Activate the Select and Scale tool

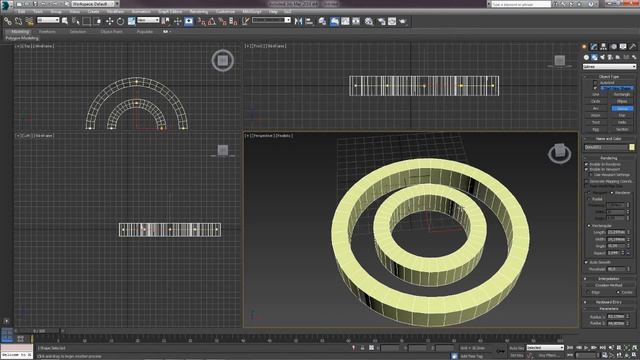131,21
